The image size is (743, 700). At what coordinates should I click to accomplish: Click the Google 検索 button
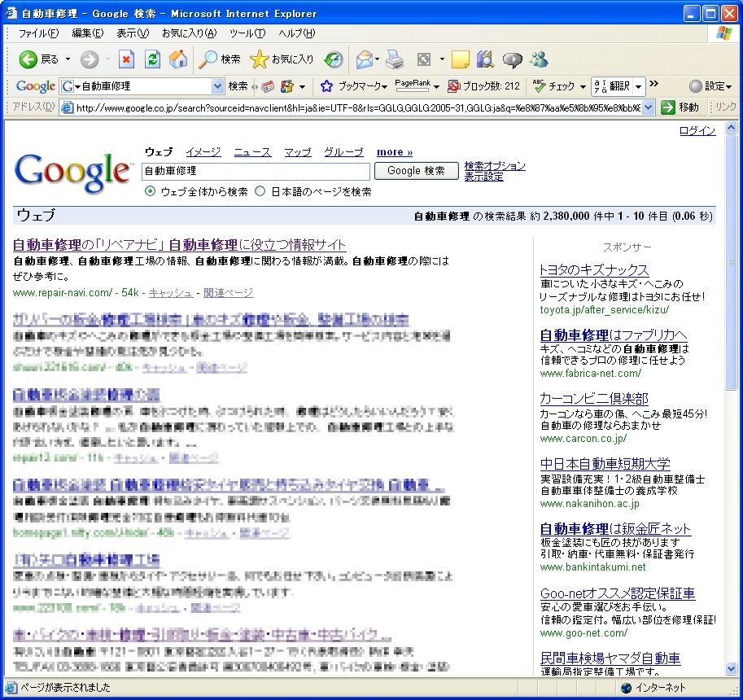[x=416, y=171]
